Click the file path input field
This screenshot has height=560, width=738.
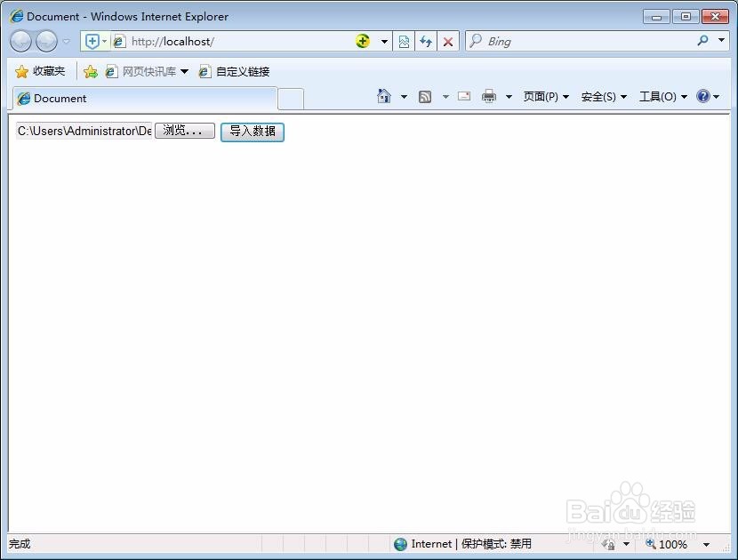point(80,131)
